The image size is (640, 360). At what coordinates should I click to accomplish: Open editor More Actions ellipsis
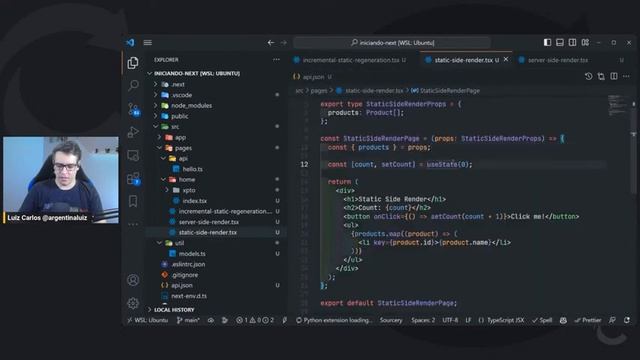[x=627, y=76]
